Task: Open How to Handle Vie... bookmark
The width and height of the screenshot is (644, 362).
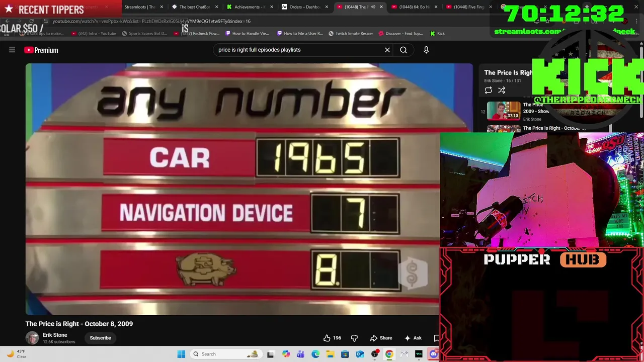Action: pyautogui.click(x=247, y=33)
